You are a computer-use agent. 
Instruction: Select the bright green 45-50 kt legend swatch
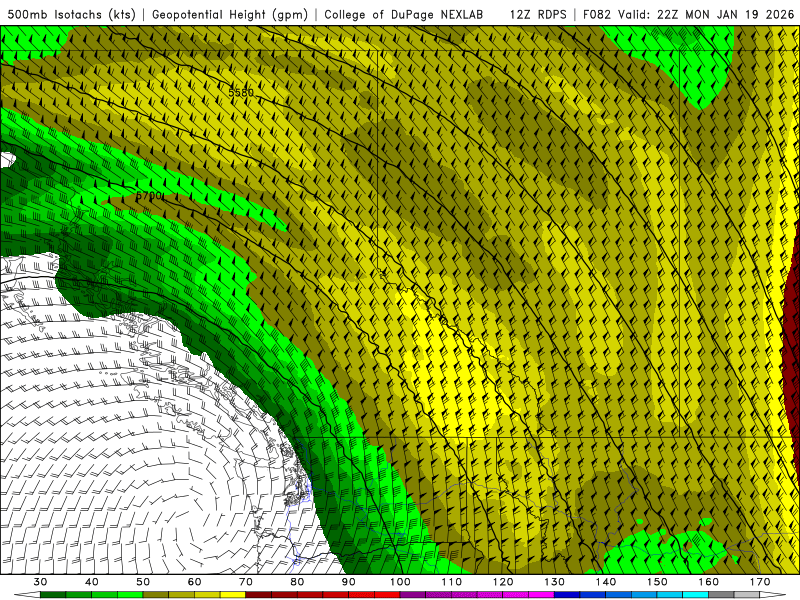130,595
